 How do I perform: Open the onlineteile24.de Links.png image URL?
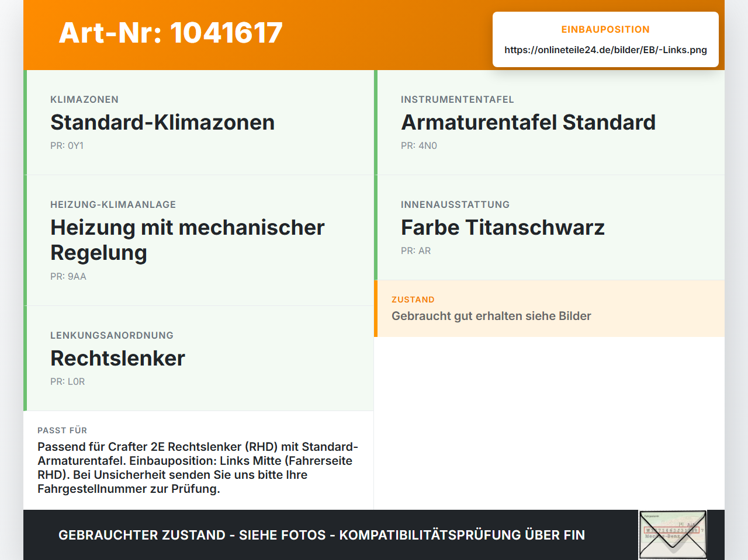[x=605, y=50]
